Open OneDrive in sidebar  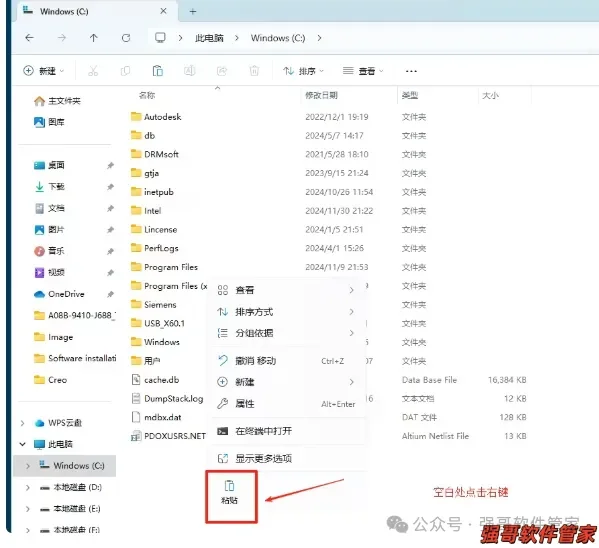click(x=59, y=294)
